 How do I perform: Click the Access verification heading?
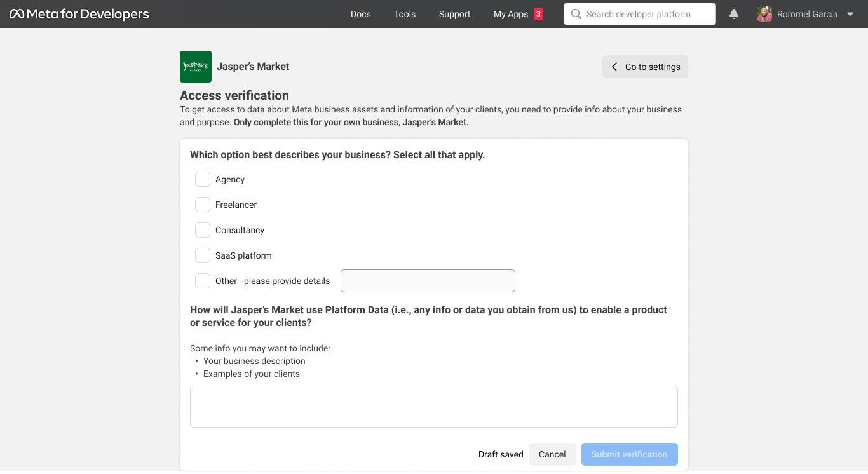[x=234, y=95]
